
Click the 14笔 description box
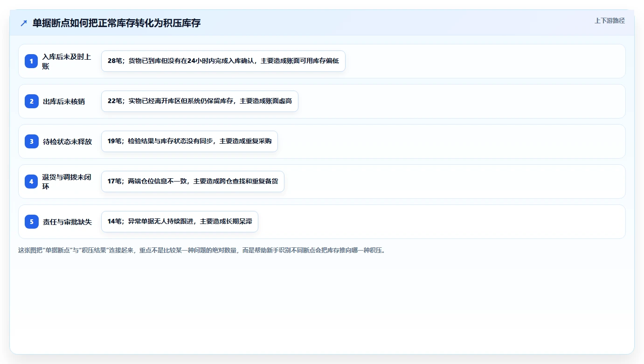point(180,222)
